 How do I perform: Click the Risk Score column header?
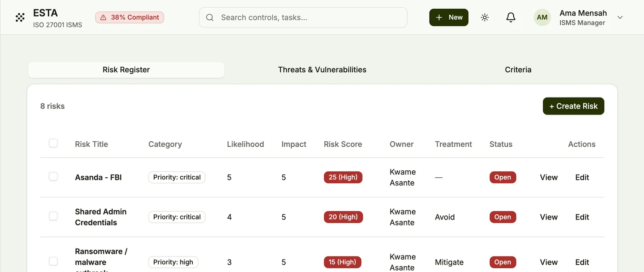click(x=343, y=144)
